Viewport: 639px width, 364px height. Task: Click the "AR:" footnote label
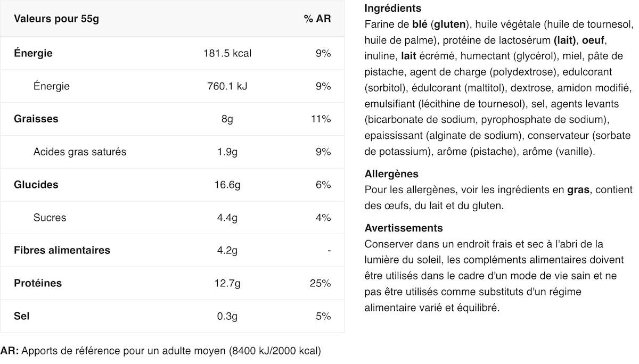(x=10, y=351)
